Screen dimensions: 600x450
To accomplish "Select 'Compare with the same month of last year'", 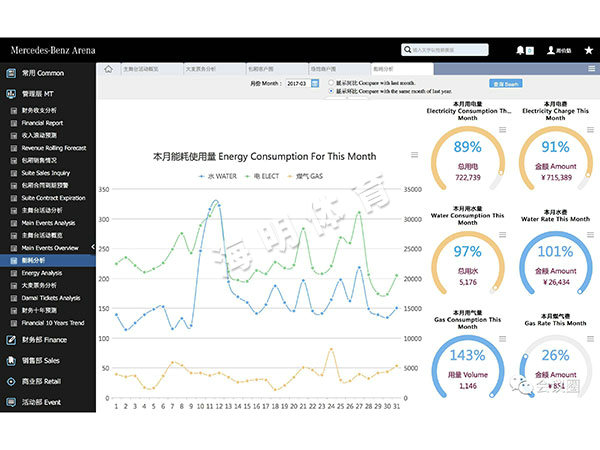I will click(332, 90).
